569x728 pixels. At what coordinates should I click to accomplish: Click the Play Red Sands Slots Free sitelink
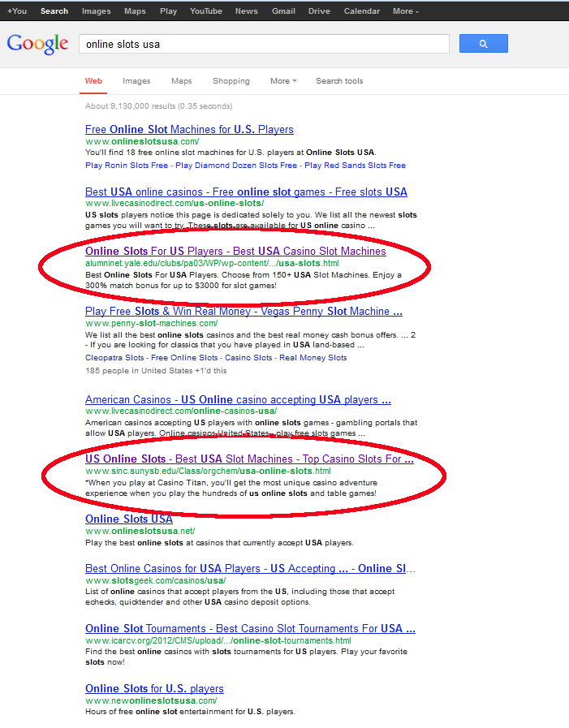(355, 166)
